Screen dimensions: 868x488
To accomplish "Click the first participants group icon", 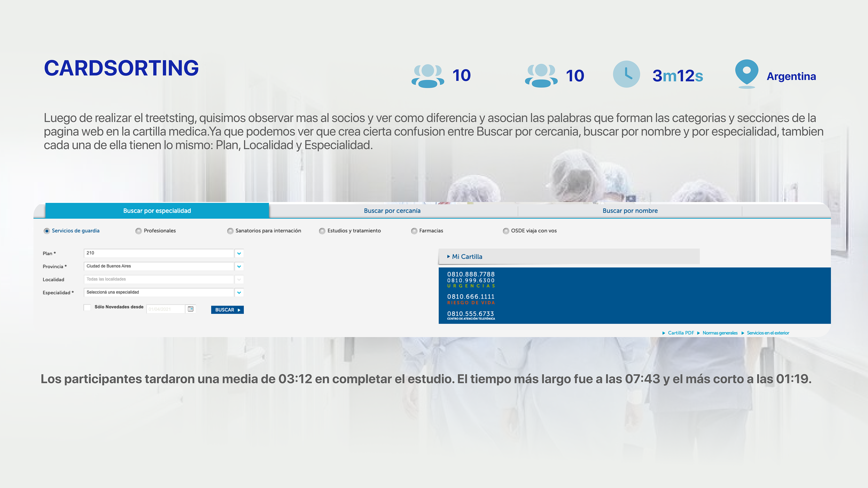I will coord(428,76).
